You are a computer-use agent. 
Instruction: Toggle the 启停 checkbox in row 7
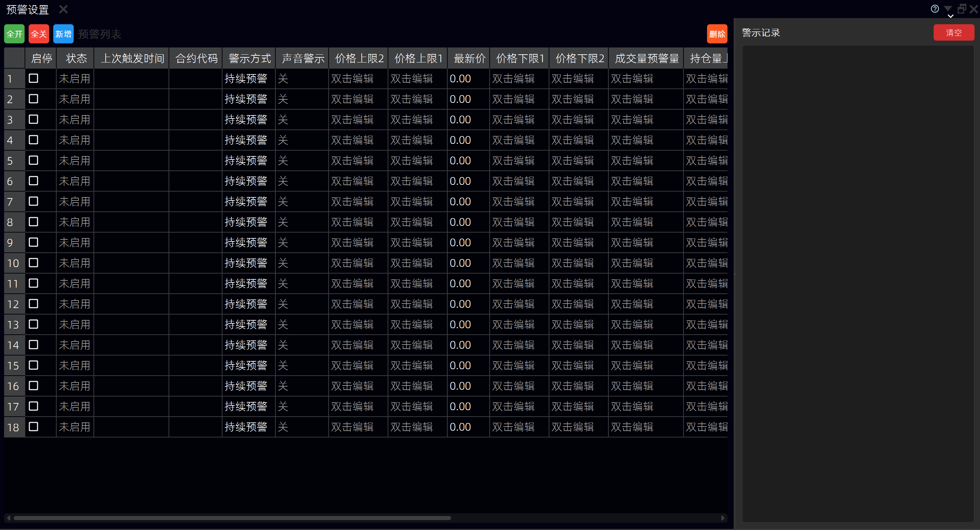pyautogui.click(x=33, y=201)
